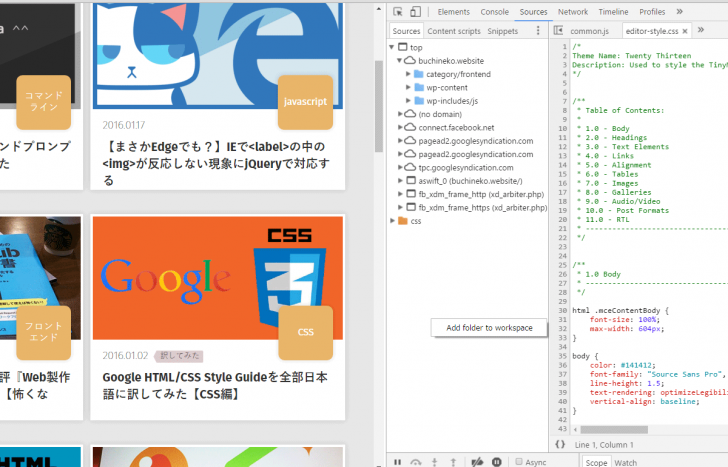Activate the inspect element picker icon

[x=397, y=12]
